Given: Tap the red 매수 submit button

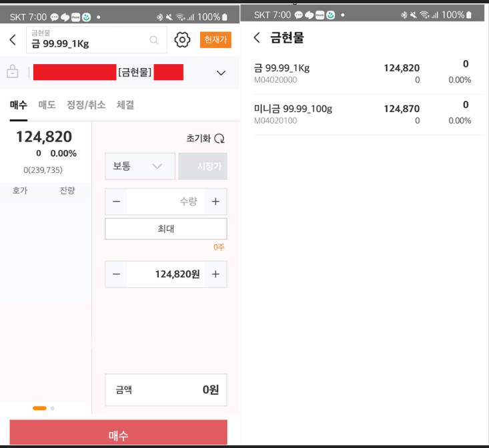Looking at the screenshot, I should pos(119,433).
